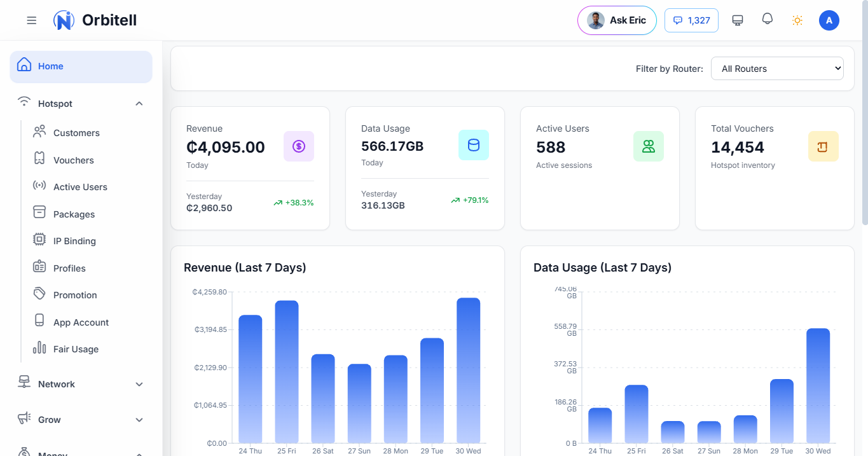Open the user avatar 'A' menu

829,20
